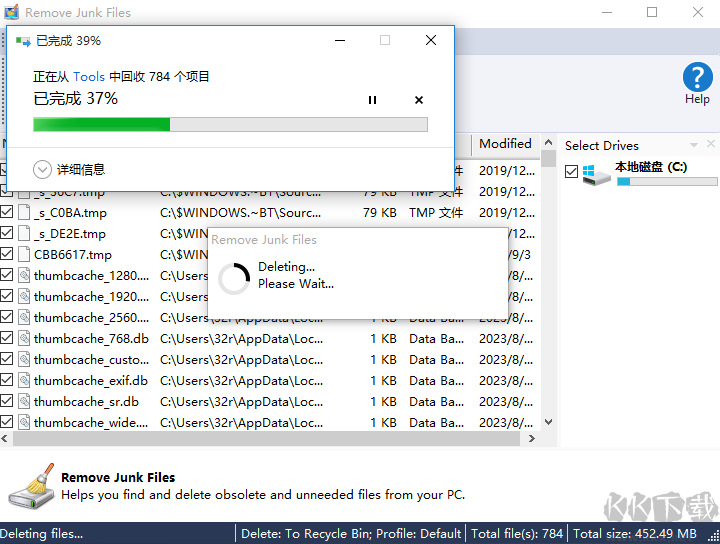Toggle the thumbcache_1920 checkbox

6,296
